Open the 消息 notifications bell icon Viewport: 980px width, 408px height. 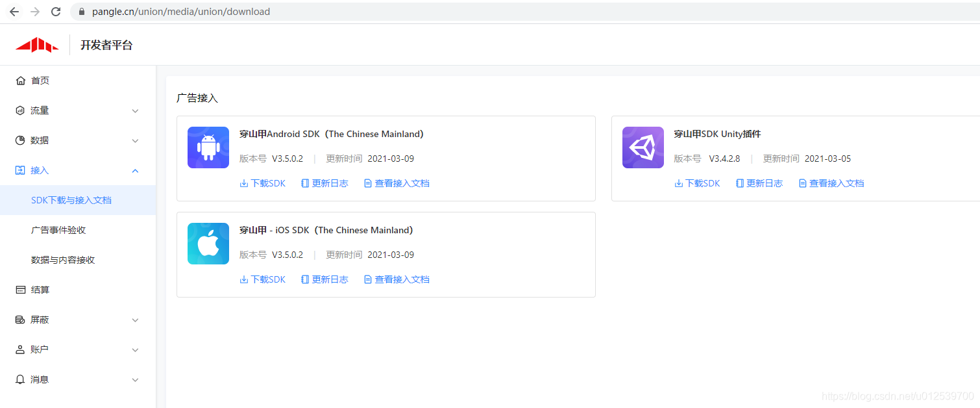click(20, 379)
